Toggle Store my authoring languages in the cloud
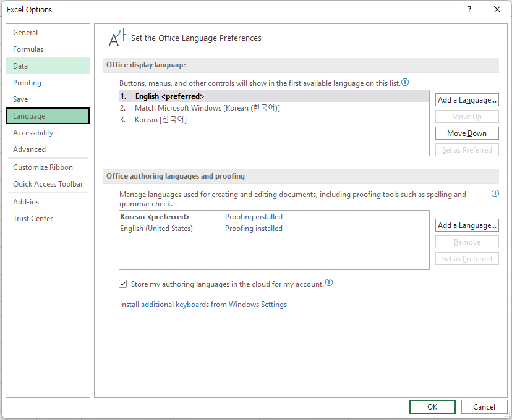512x420 pixels. tap(123, 284)
